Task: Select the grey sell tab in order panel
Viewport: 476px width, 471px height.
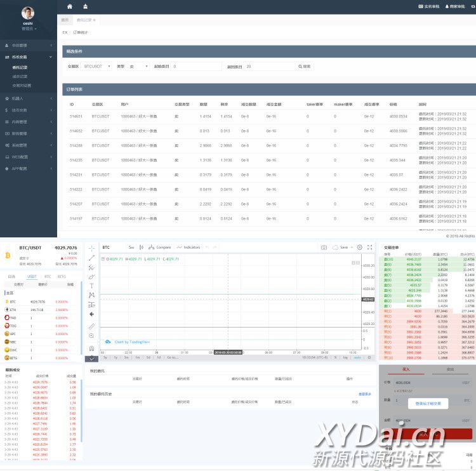Action: [x=450, y=369]
